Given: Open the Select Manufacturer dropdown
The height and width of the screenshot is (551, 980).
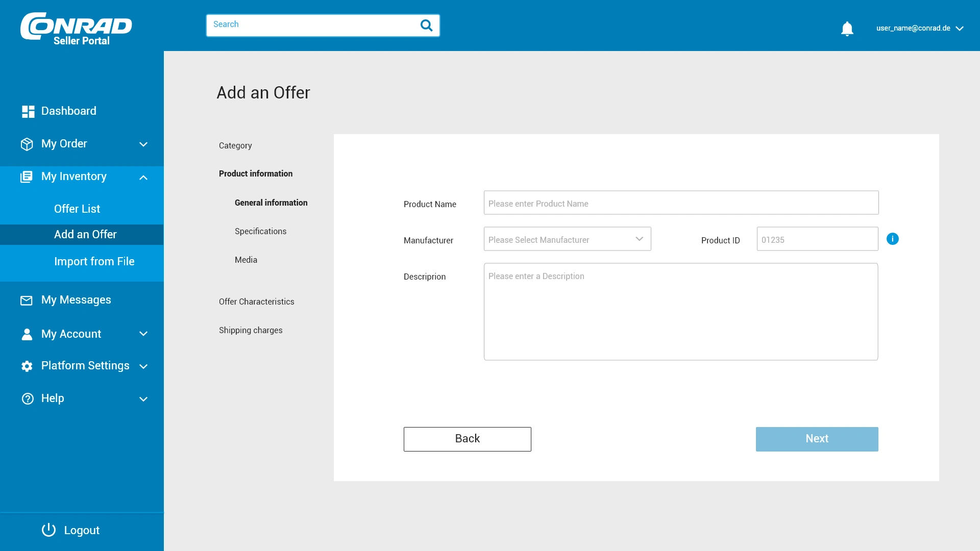Looking at the screenshot, I should pyautogui.click(x=567, y=239).
